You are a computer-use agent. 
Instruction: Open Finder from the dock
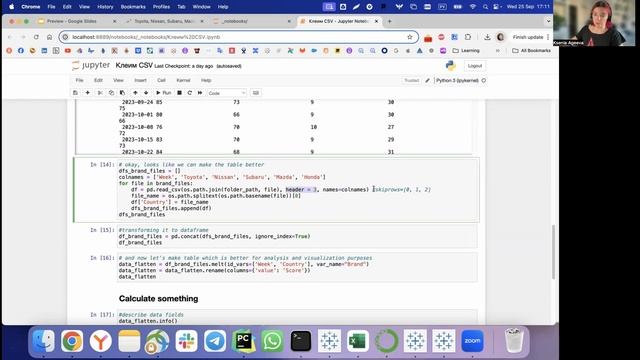point(43,340)
